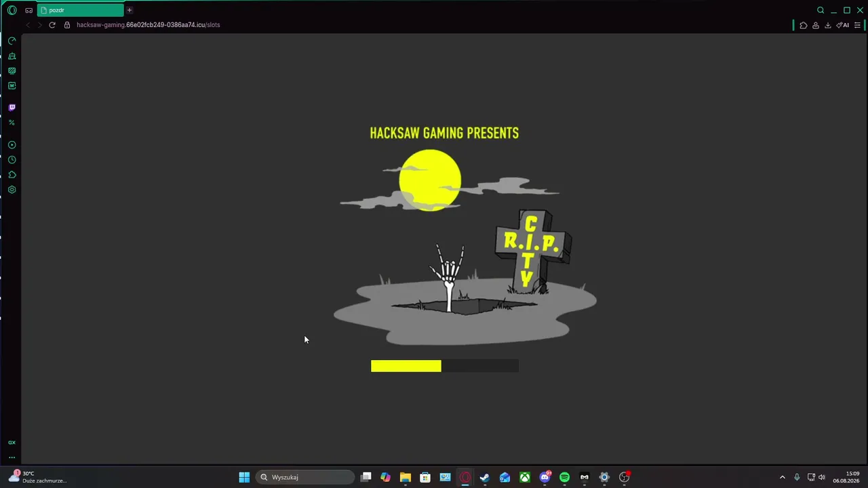View site security info via padlock
This screenshot has height=488, width=868.
pos(67,25)
